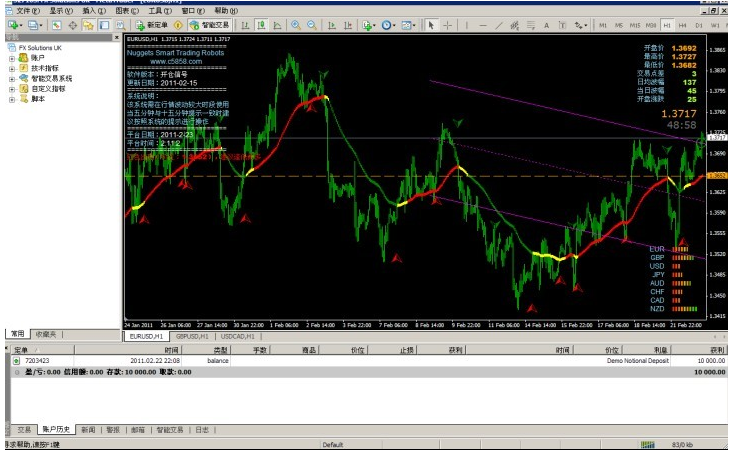Select the arrow cursor tool

click(431, 25)
